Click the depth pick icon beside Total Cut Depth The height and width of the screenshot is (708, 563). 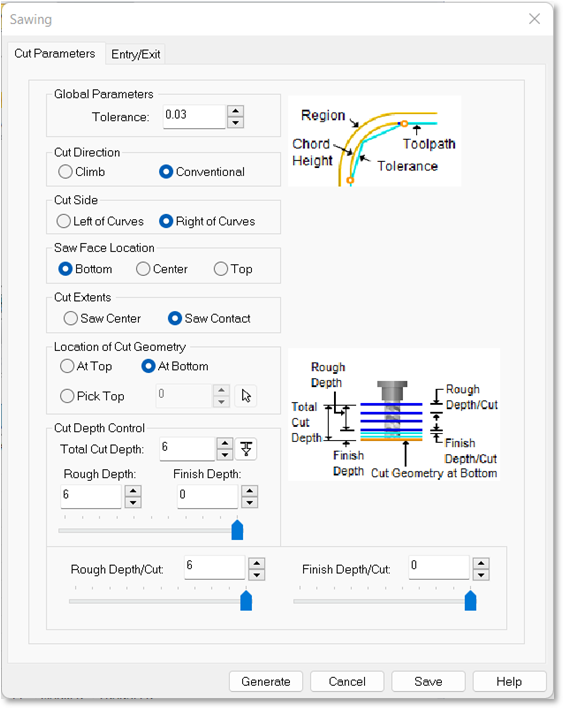point(246,449)
